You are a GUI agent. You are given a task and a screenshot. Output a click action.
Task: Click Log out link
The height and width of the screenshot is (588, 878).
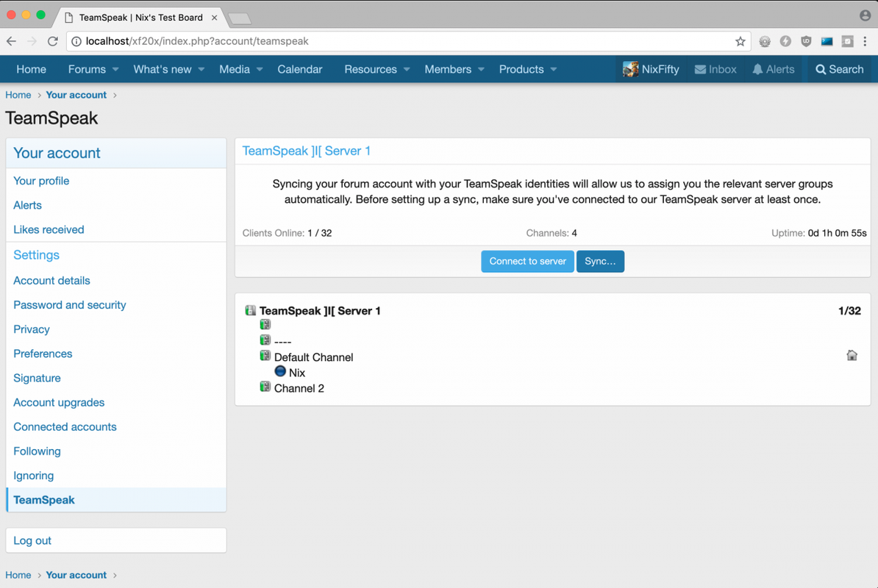coord(32,540)
